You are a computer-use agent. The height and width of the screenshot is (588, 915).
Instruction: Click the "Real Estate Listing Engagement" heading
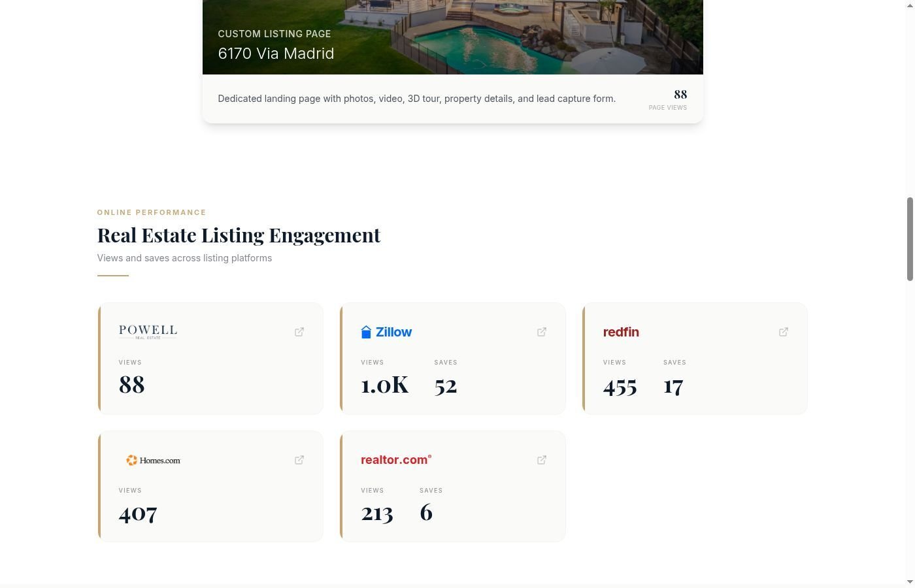pos(239,235)
